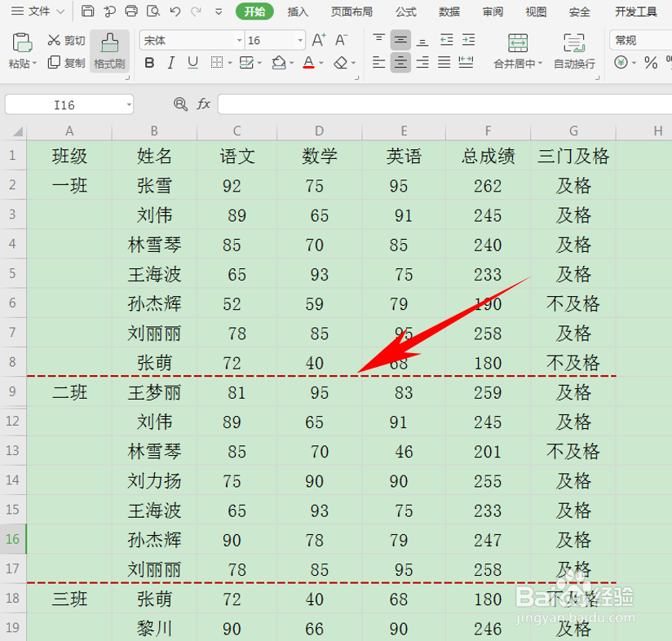The height and width of the screenshot is (641, 672).
Task: Click the distributed alignment icon
Action: point(466,63)
